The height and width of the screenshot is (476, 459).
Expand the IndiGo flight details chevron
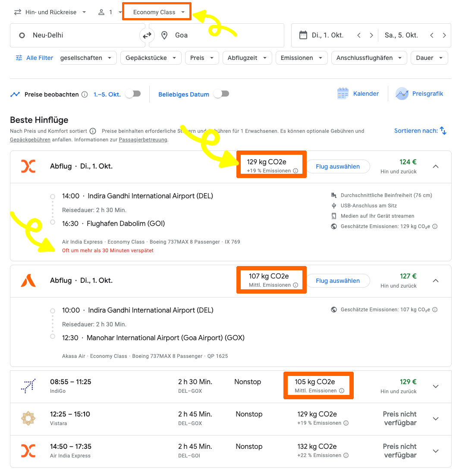(436, 386)
